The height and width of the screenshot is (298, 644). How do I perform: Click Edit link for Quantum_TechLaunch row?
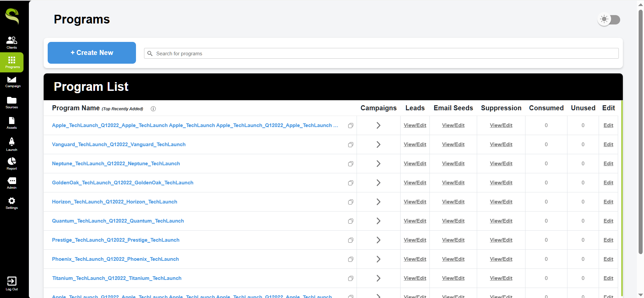(608, 221)
